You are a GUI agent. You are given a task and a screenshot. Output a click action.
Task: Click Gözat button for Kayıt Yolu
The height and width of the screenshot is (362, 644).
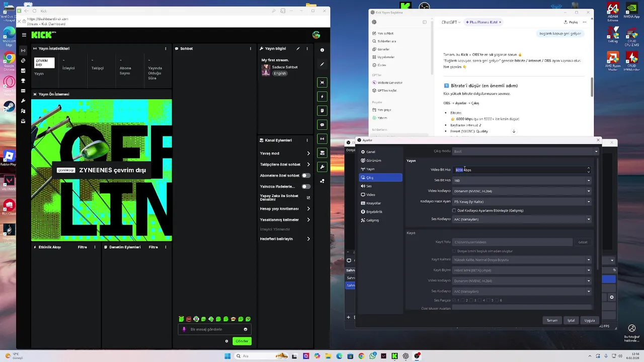pyautogui.click(x=583, y=242)
